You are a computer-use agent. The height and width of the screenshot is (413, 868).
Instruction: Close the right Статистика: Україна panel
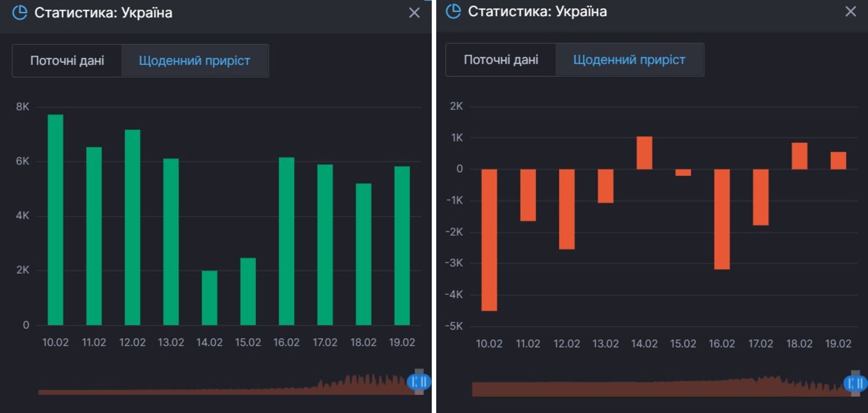point(851,11)
